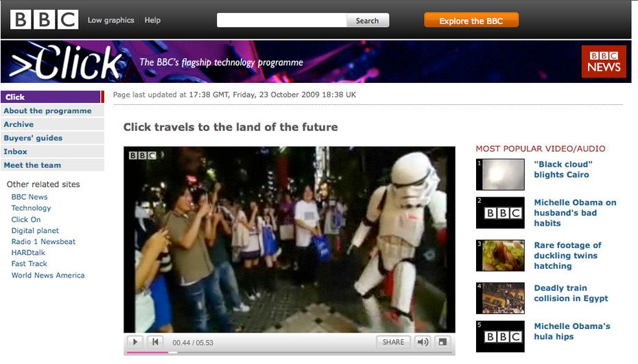Screen dimensions: 638x364
Task: Select Buyers' guides in sidebar
Action: pos(33,138)
